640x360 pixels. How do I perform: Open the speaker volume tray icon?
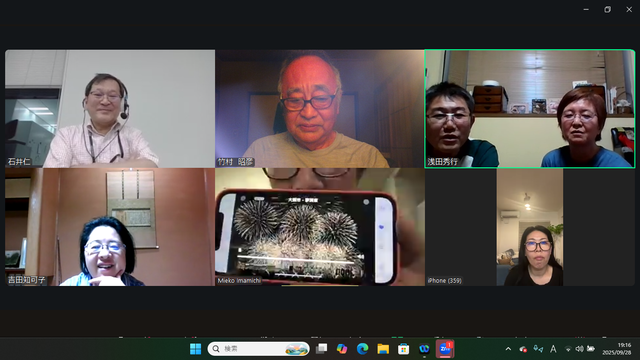(x=579, y=349)
